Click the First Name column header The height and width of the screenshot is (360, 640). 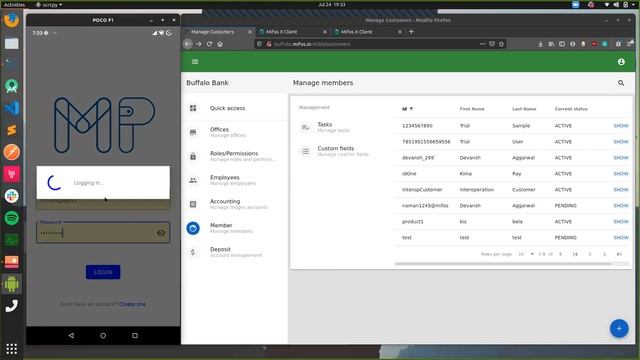pos(472,109)
